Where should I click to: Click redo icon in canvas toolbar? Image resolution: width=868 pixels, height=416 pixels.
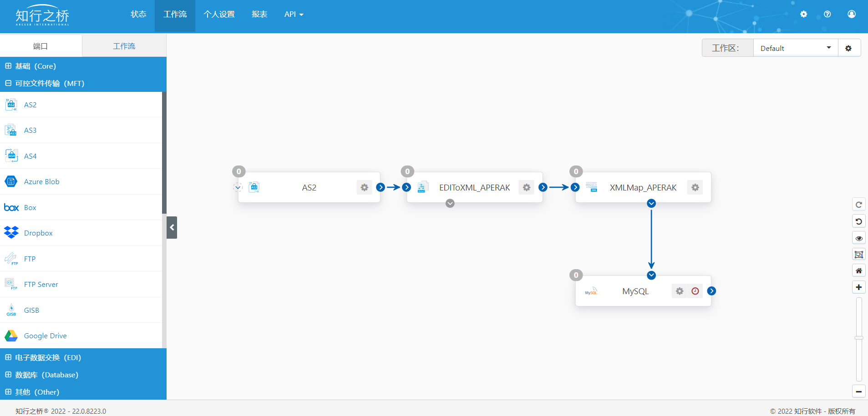point(858,205)
